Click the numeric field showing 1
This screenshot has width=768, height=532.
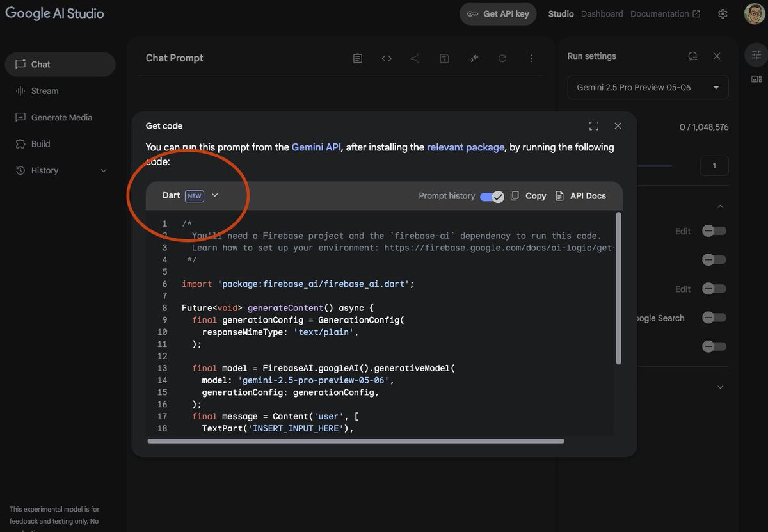coord(714,166)
